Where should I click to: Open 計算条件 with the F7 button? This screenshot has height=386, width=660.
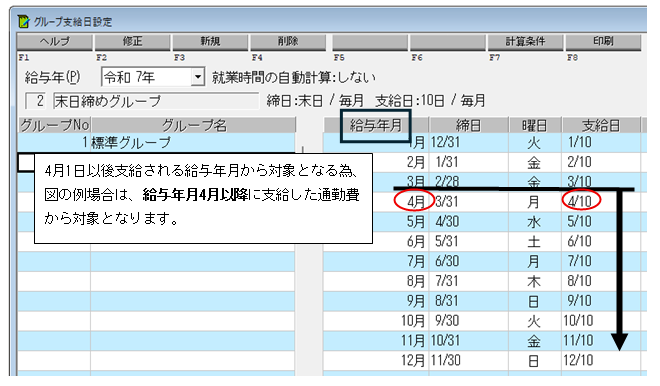525,42
